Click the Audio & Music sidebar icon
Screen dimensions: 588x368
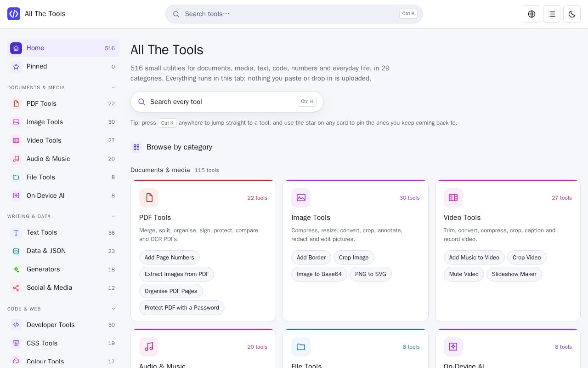pos(16,159)
